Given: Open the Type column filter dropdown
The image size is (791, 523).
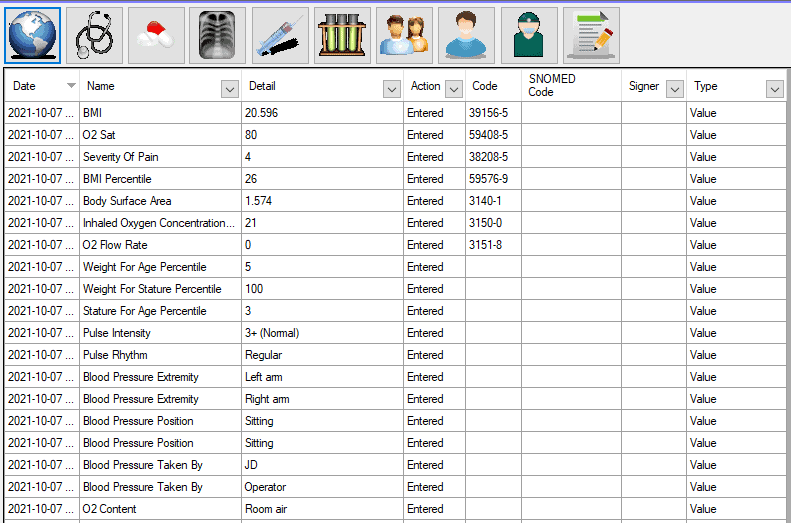Looking at the screenshot, I should point(774,89).
